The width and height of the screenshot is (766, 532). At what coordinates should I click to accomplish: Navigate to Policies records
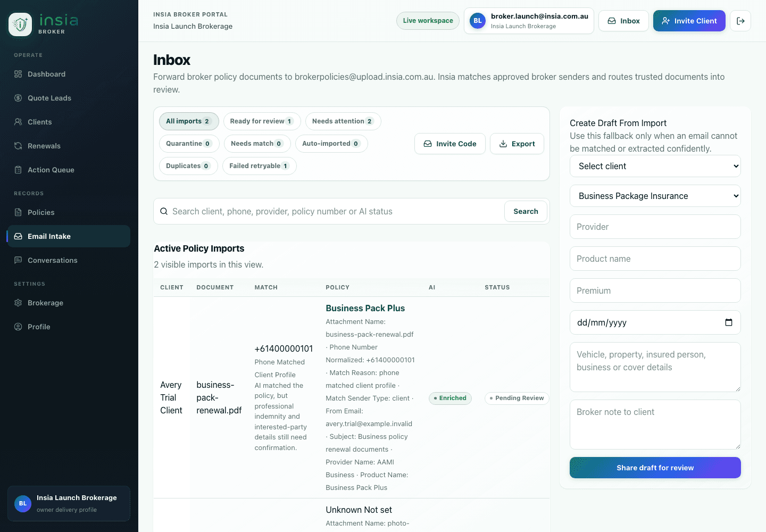[69, 212]
